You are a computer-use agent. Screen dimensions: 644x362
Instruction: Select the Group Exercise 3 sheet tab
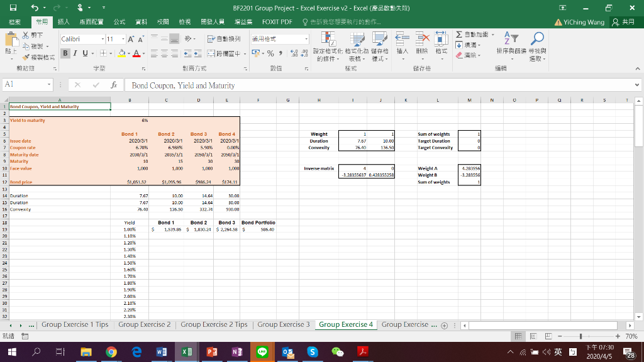pyautogui.click(x=285, y=326)
